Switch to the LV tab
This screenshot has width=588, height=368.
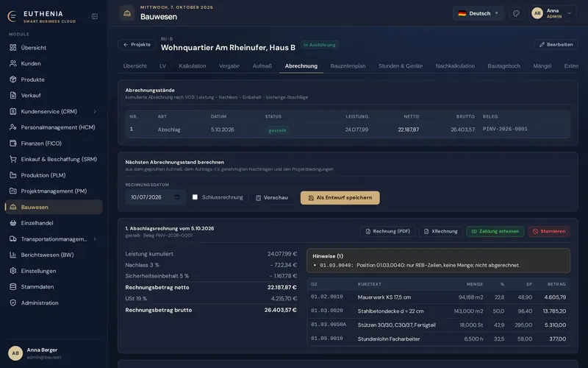(162, 66)
